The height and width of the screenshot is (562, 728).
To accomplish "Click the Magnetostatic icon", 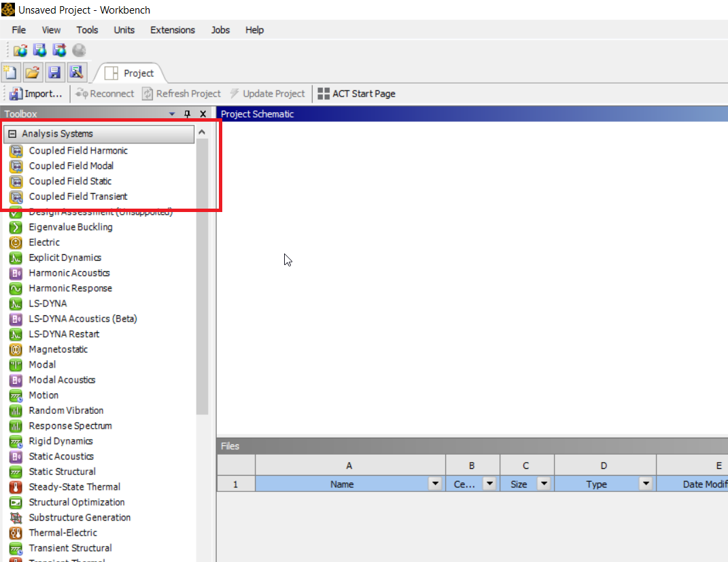I will pos(16,350).
